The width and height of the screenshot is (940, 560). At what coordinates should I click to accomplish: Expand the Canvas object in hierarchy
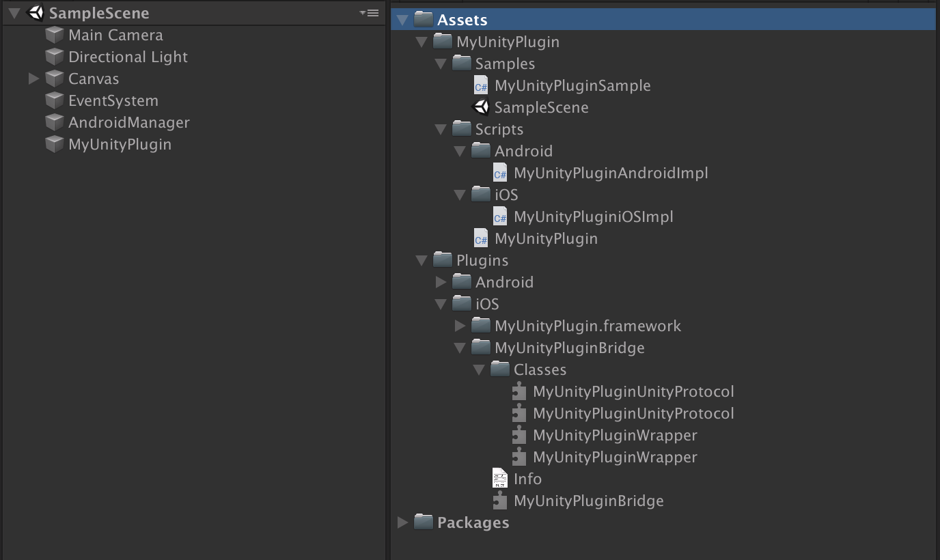(x=33, y=79)
